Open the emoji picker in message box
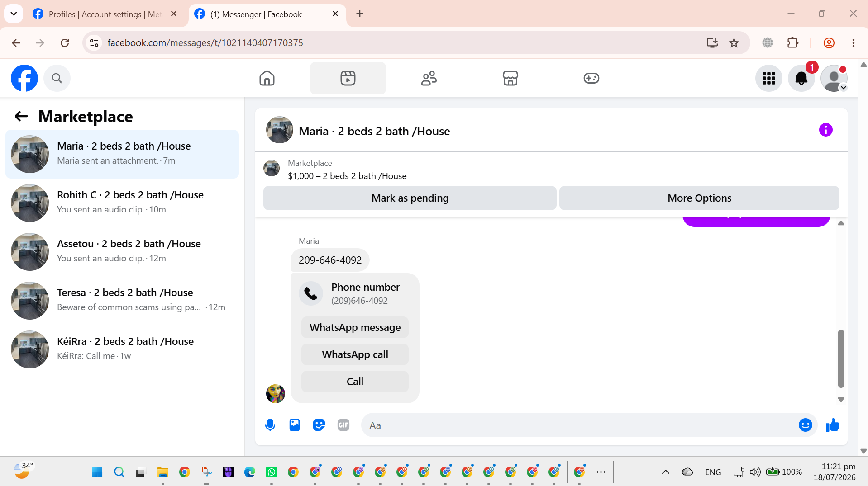 click(x=805, y=425)
